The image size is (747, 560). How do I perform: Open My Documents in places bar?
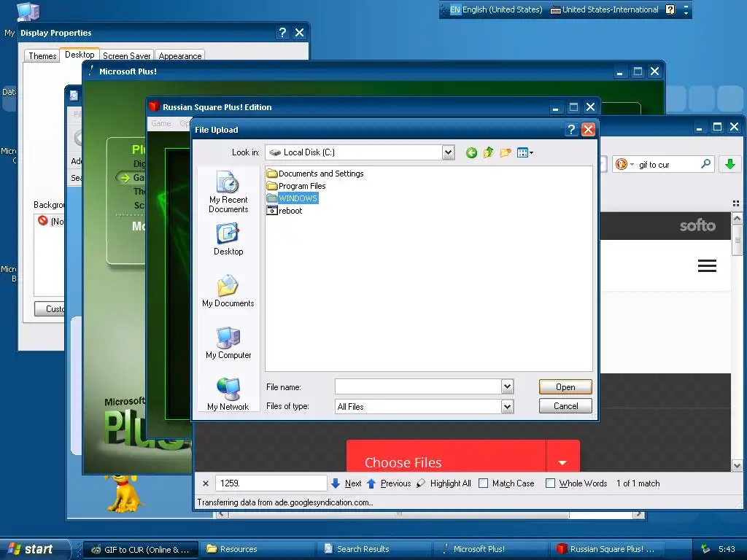[x=228, y=291]
